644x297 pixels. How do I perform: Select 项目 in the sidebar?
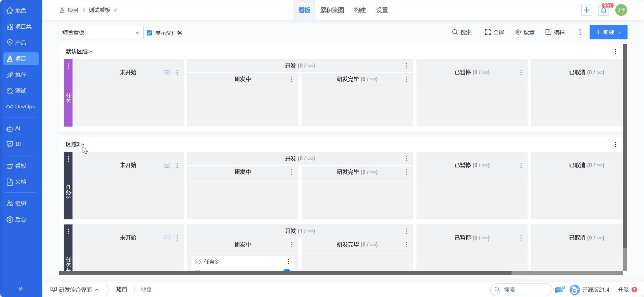(x=21, y=59)
